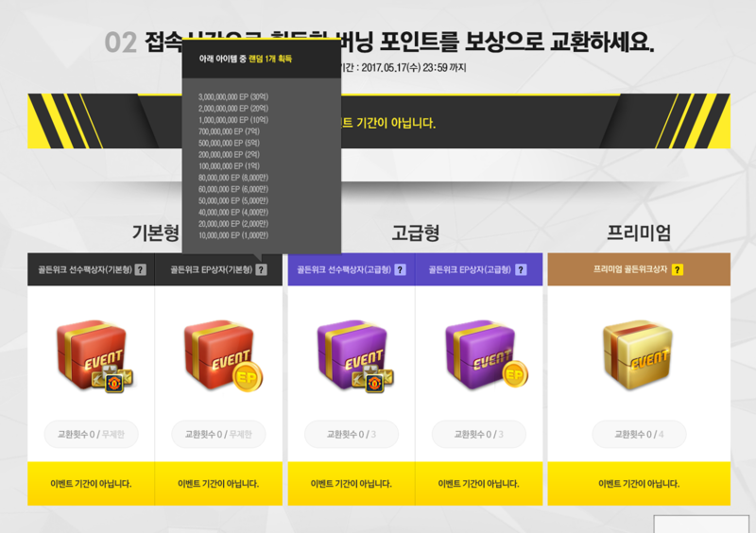Viewport: 756px width, 533px height.
Task: Open the help icon beside 골든위크 EP상자(고급형)
Action: point(521,269)
